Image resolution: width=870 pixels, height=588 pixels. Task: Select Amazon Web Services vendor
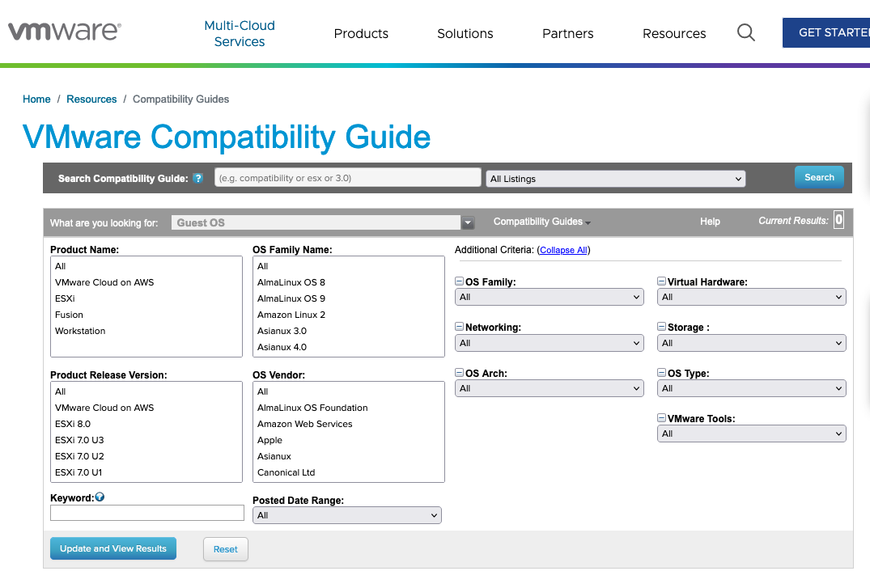click(x=349, y=424)
